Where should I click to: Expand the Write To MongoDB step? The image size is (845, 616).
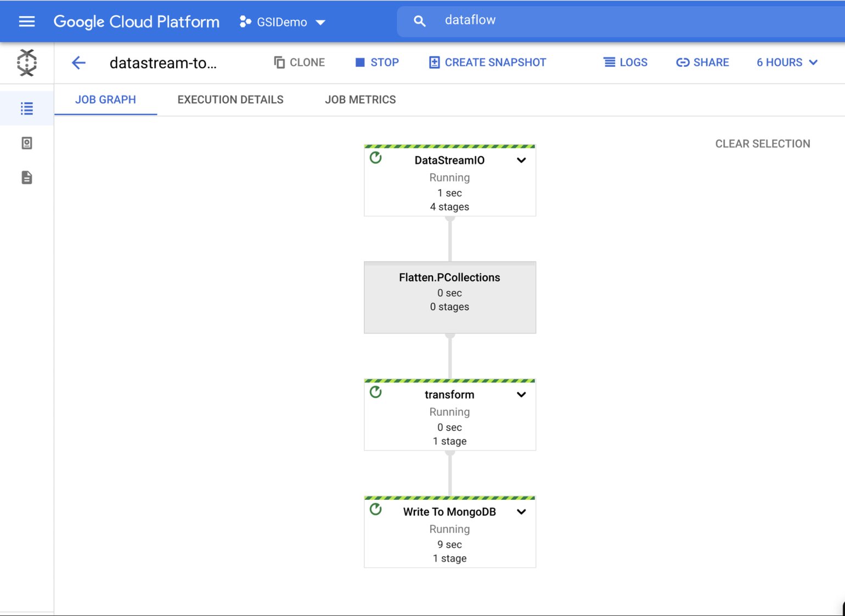click(521, 512)
